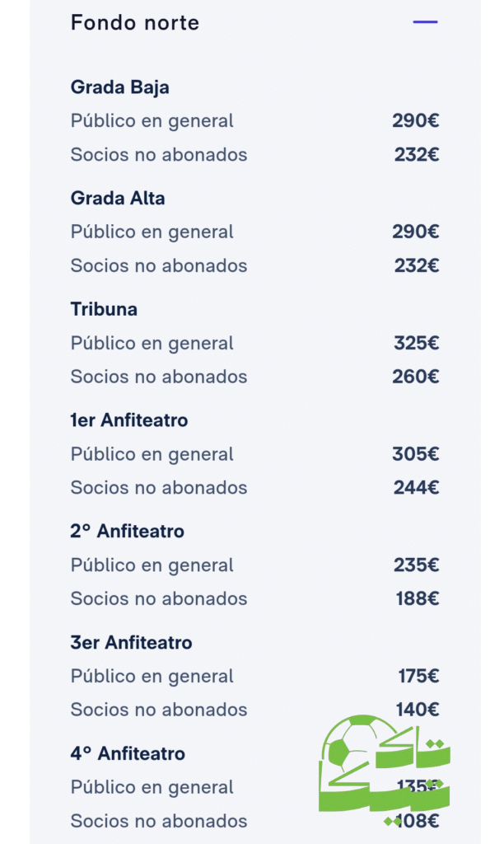This screenshot has height=844, width=504.
Task: Select the 305€ price for 1er Anfiteatro
Action: pyautogui.click(x=416, y=454)
